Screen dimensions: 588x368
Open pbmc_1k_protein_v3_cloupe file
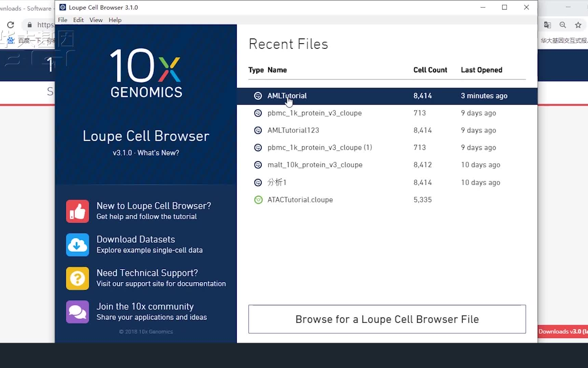pos(387,113)
